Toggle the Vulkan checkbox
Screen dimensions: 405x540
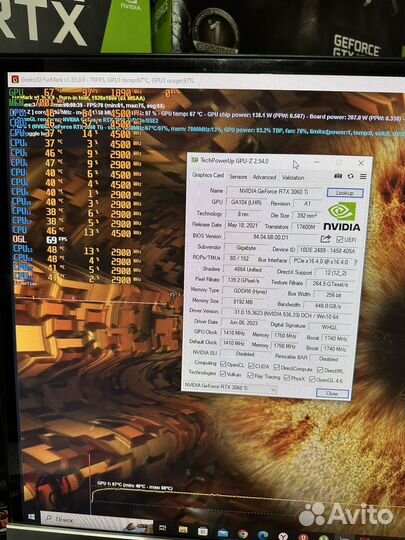pos(223,373)
